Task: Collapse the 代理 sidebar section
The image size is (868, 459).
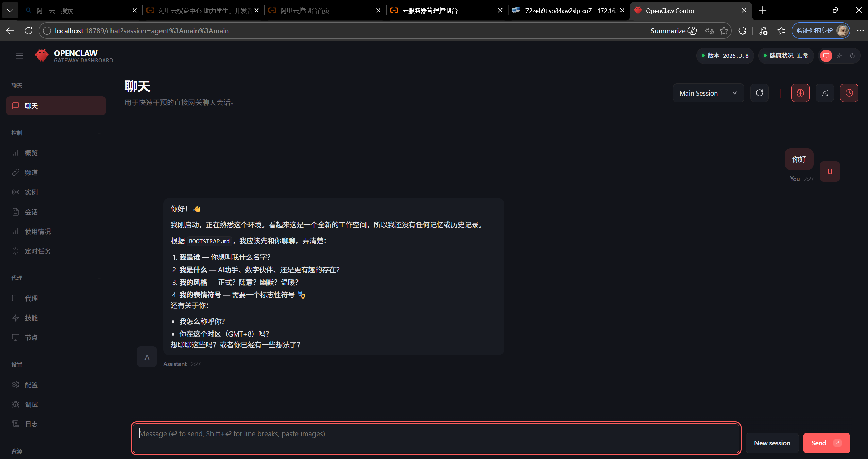Action: coord(99,278)
